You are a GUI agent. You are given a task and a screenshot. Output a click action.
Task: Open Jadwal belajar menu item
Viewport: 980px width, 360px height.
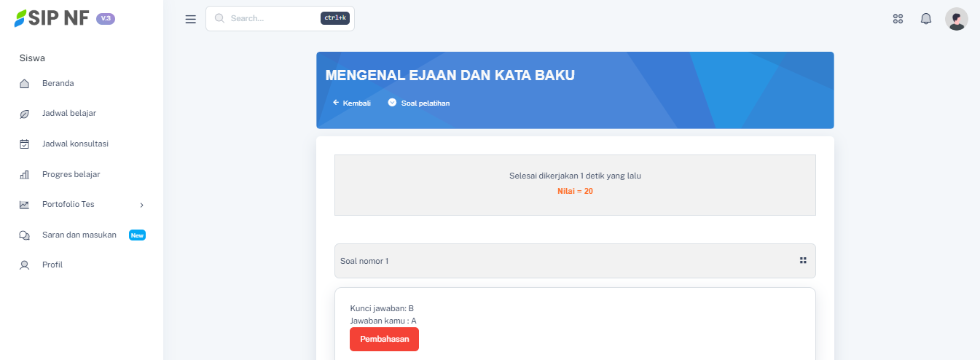coord(68,113)
